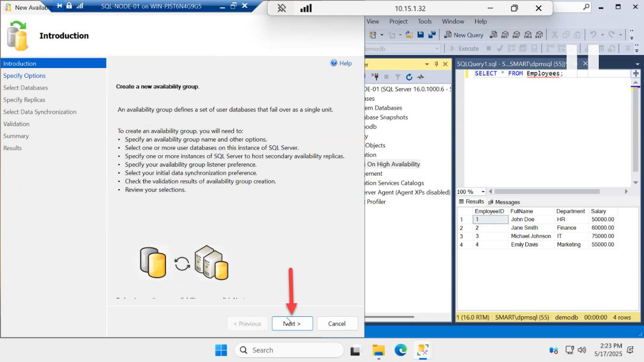Click inside the SELECT * FROM Employees query text

tap(519, 74)
